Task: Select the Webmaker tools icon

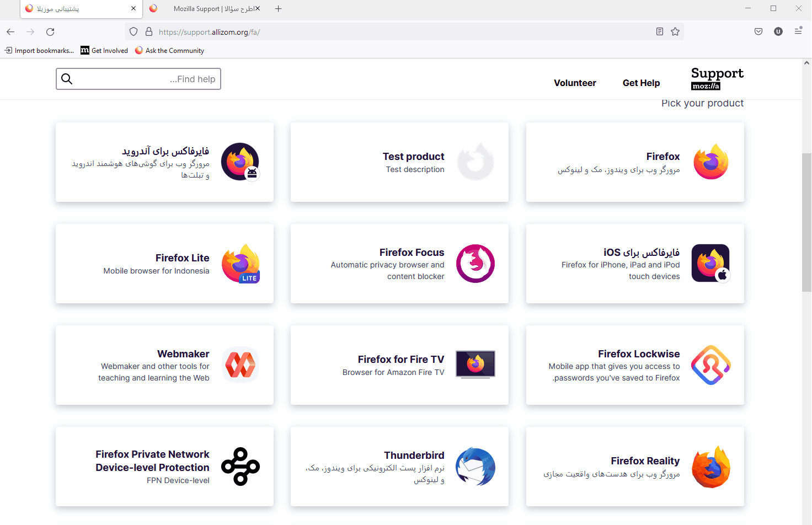Action: [x=240, y=365]
